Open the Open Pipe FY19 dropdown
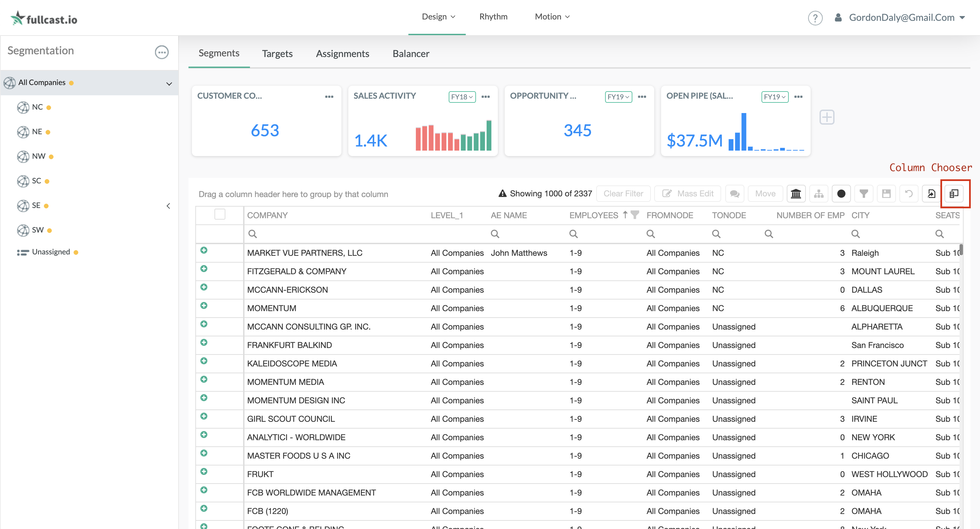The width and height of the screenshot is (980, 529). 774,97
